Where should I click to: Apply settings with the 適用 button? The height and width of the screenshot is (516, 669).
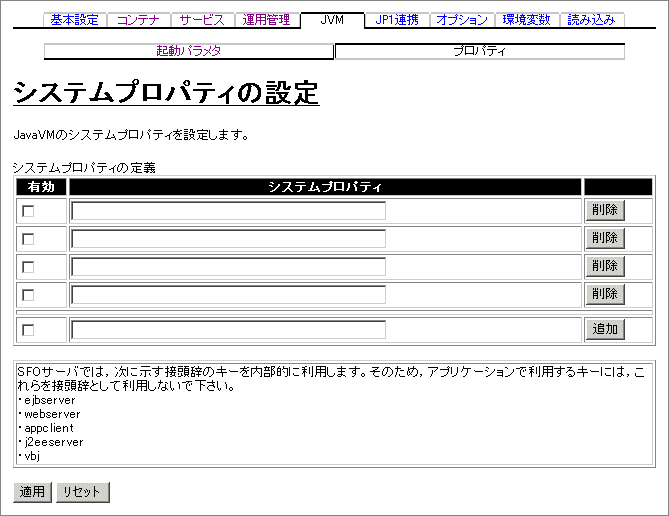[32, 492]
